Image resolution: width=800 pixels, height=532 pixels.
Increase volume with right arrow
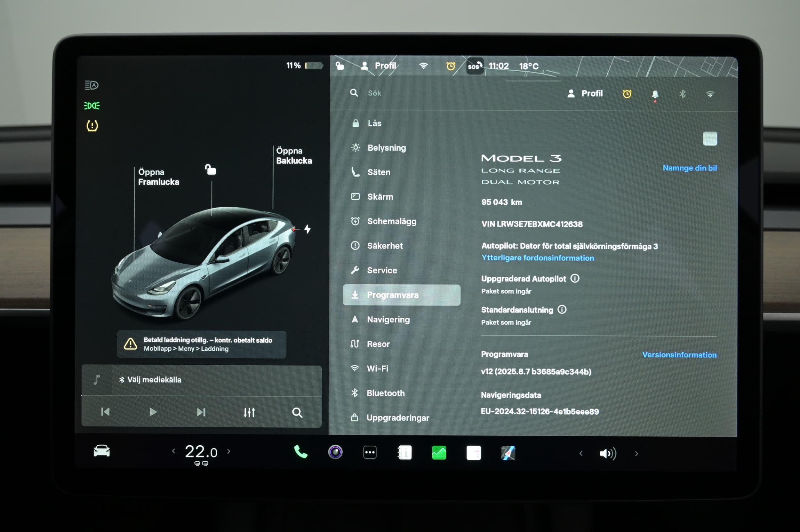(x=636, y=454)
